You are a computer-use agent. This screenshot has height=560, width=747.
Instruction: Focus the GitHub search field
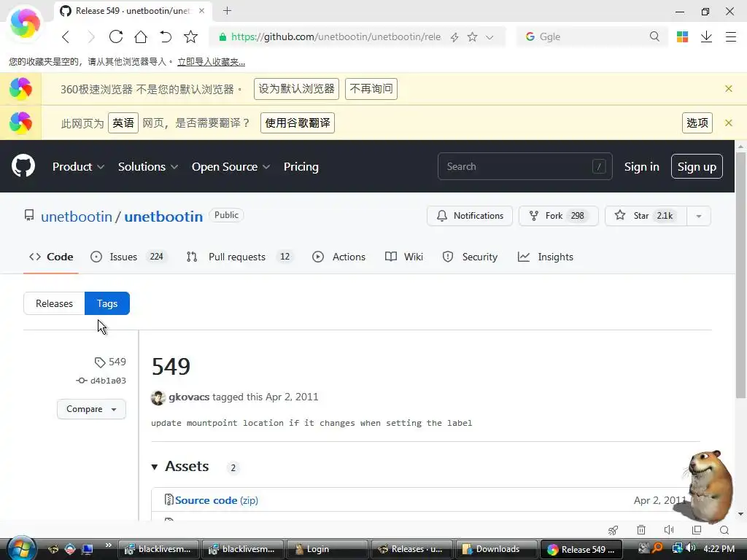525,166
